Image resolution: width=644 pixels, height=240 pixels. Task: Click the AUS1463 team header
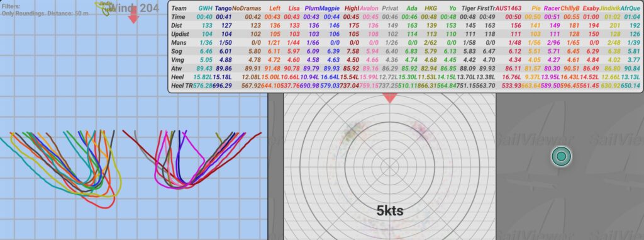[x=508, y=8]
